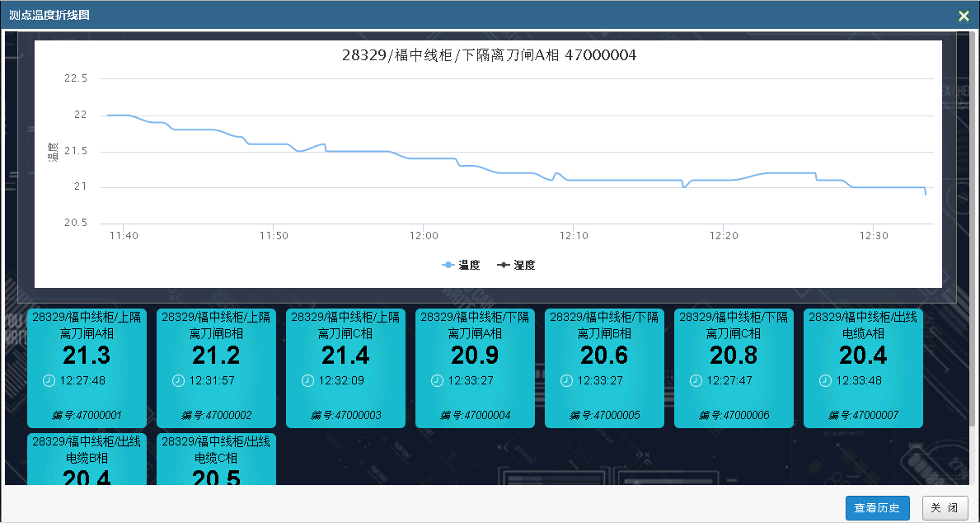
Task: Click the 编号:47000002 label
Action: tap(216, 416)
